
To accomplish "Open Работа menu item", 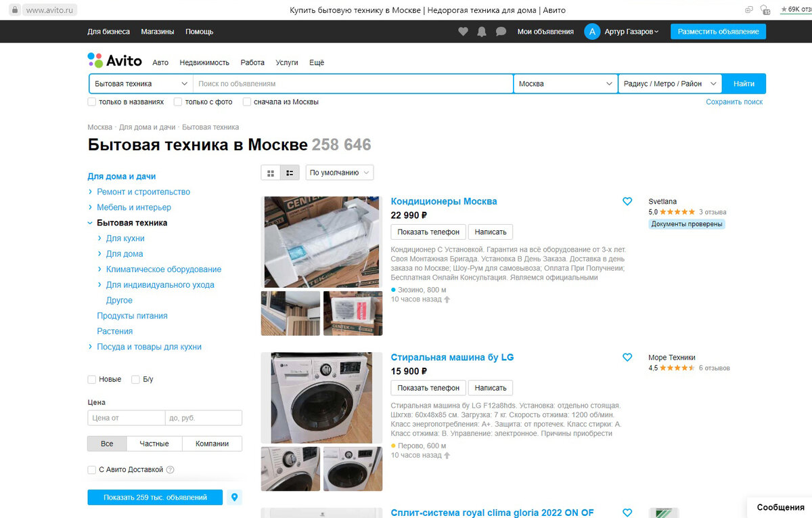I will [252, 62].
